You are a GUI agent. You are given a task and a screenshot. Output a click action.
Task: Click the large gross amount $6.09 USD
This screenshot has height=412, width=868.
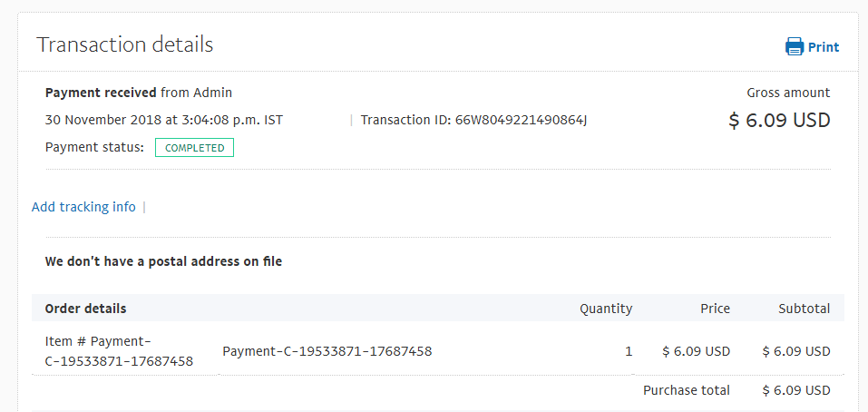pyautogui.click(x=779, y=120)
